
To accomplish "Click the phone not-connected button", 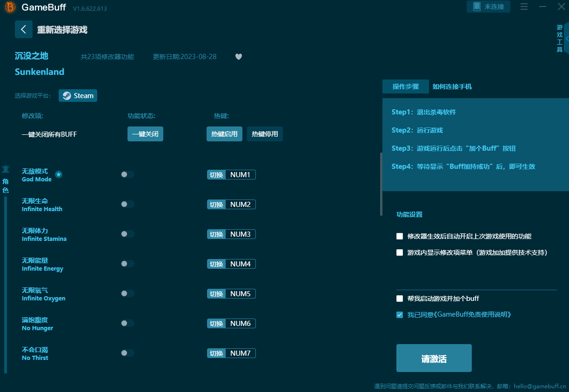I will [x=489, y=7].
